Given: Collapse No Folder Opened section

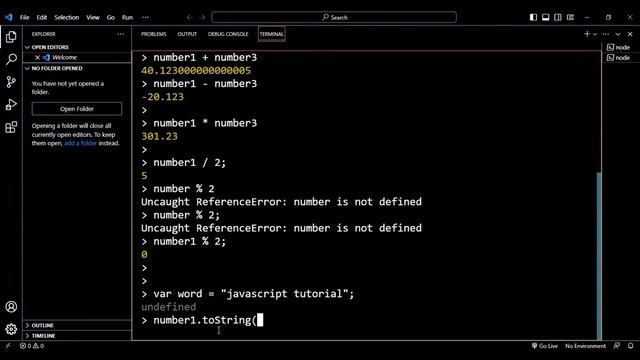Looking at the screenshot, I should point(57,68).
